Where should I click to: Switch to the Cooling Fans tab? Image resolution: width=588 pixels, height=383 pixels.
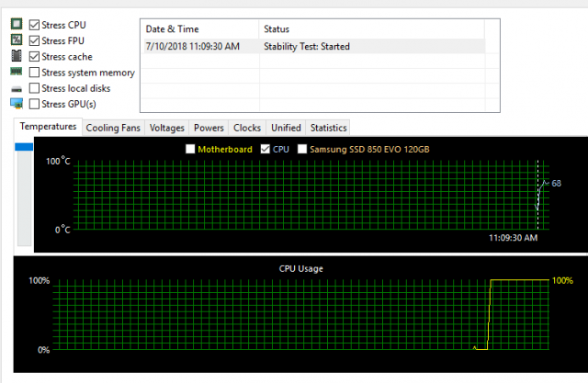coord(112,128)
